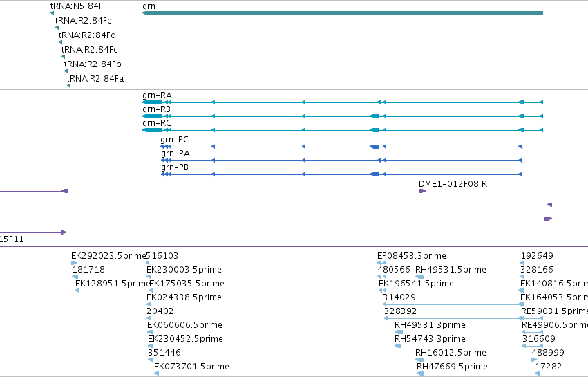The width and height of the screenshot is (588, 377).
Task: Select the grn-RB transcript label
Action: [156, 109]
